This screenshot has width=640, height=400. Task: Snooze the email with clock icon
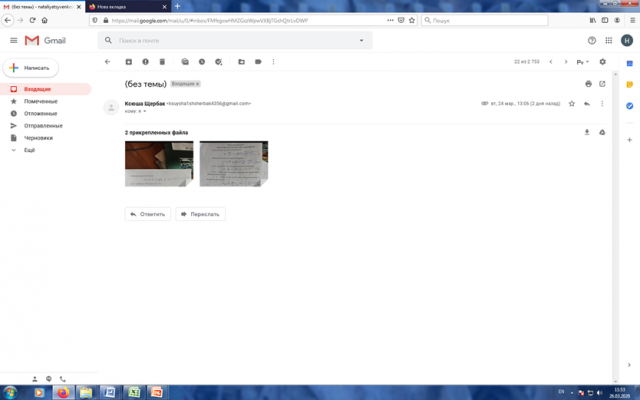click(x=202, y=62)
